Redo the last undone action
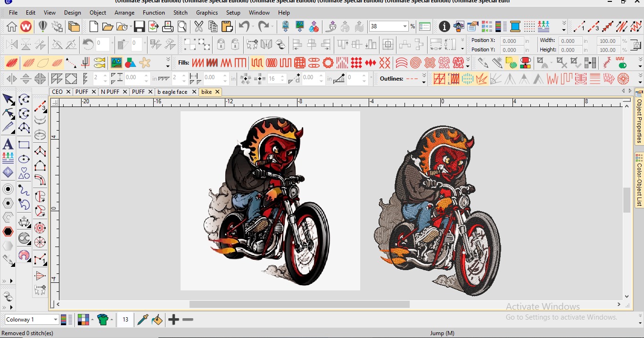644x338 pixels. [264, 26]
